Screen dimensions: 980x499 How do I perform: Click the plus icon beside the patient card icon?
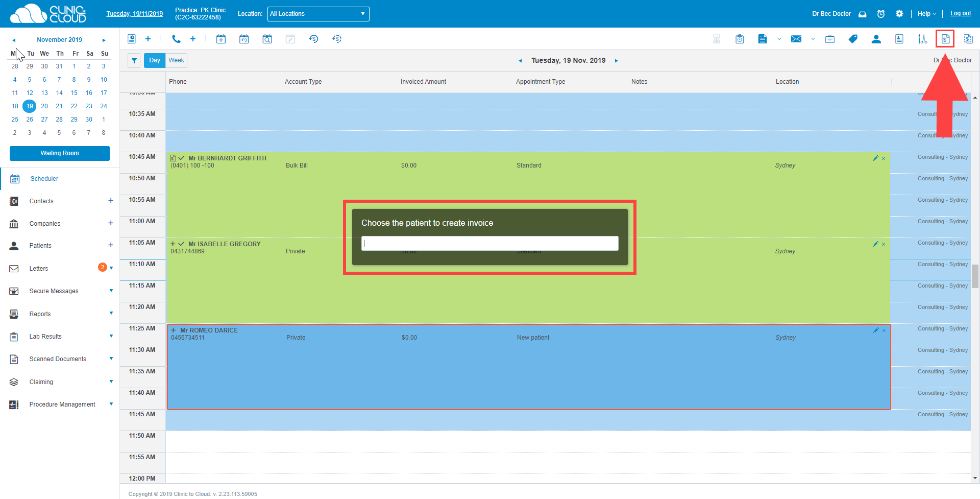click(148, 39)
